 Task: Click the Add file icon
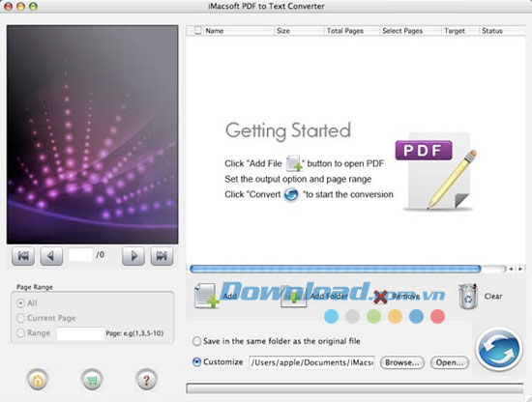(x=207, y=296)
